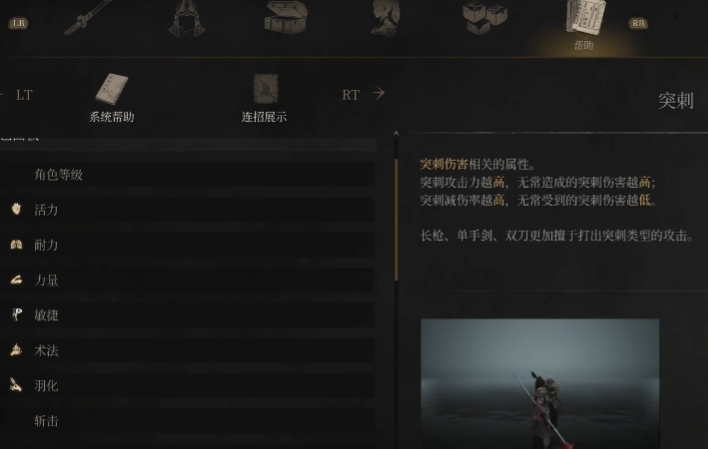The height and width of the screenshot is (449, 708).
Task: Click the spear thrust preview image
Action: (x=540, y=384)
